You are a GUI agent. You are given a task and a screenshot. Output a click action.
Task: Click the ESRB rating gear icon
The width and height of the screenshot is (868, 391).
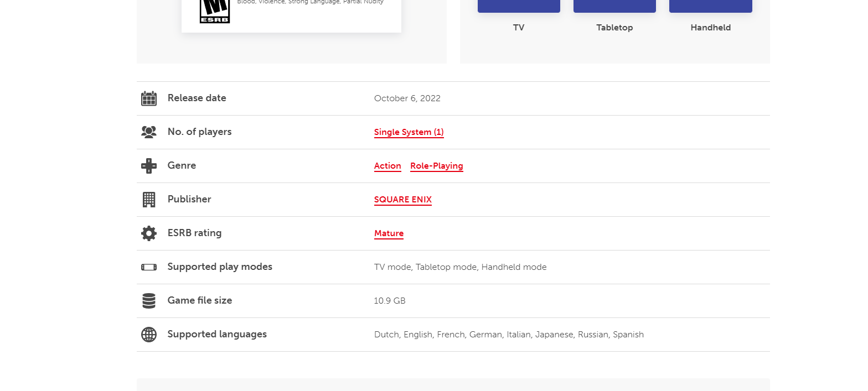(149, 233)
